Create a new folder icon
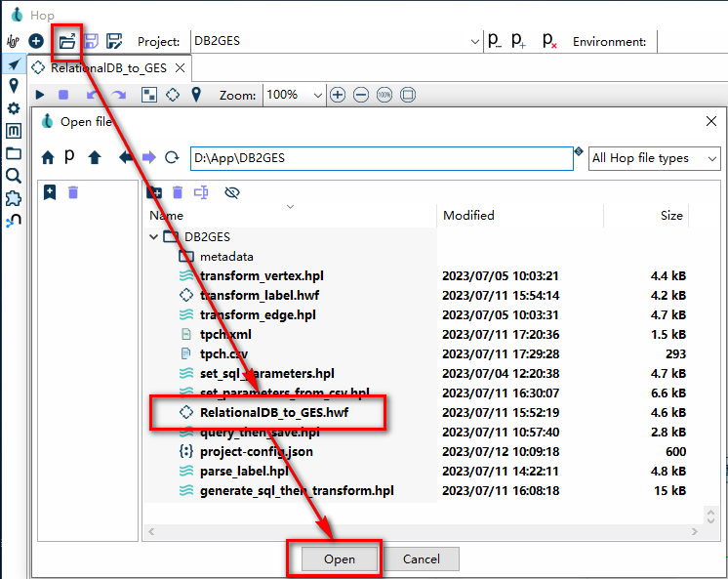This screenshot has height=579, width=728. 154,192
